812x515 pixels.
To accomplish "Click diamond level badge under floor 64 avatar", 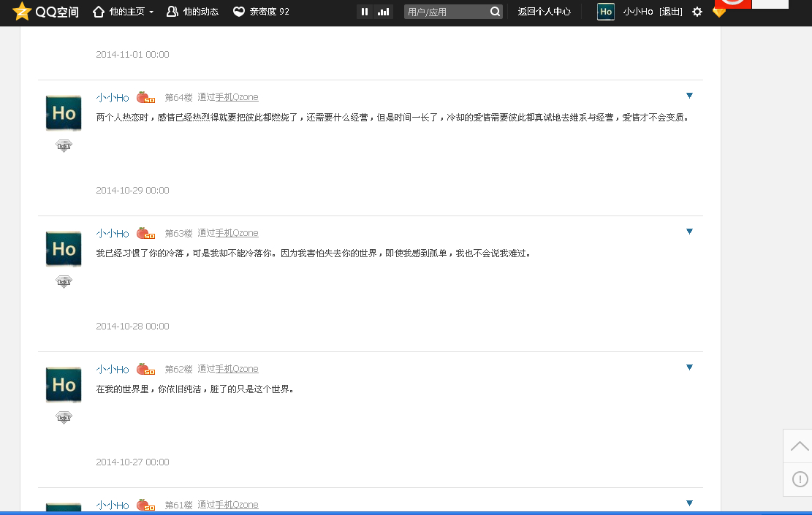I will pyautogui.click(x=64, y=145).
